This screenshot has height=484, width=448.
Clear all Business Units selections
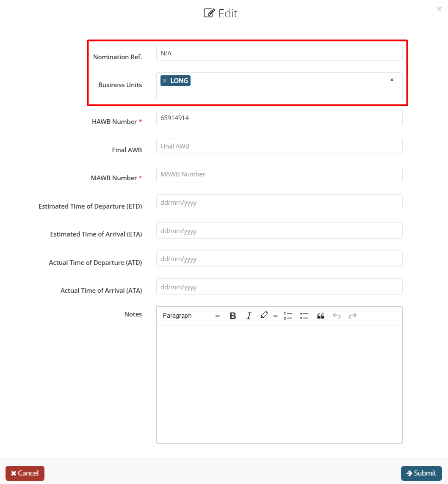[392, 80]
